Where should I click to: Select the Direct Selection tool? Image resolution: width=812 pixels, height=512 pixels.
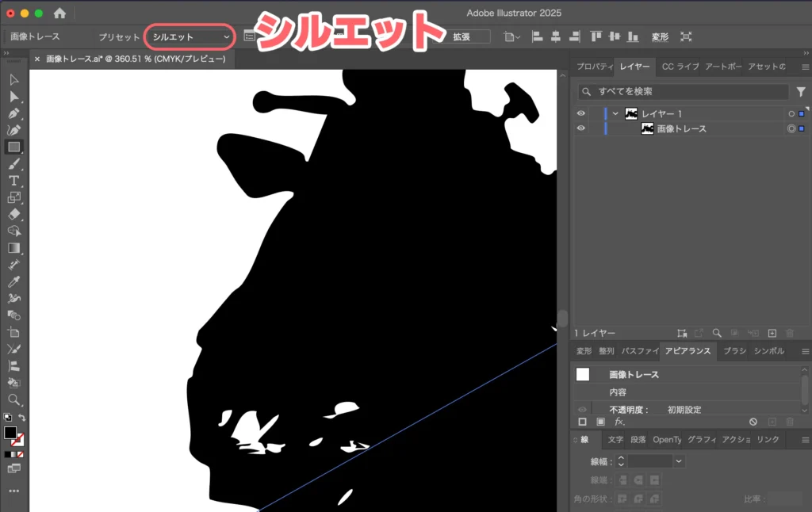point(13,96)
